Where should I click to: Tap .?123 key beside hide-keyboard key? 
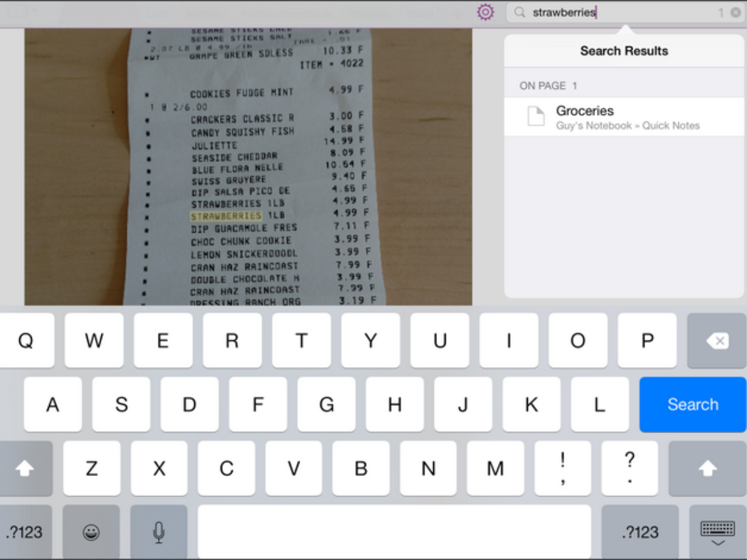tap(640, 532)
